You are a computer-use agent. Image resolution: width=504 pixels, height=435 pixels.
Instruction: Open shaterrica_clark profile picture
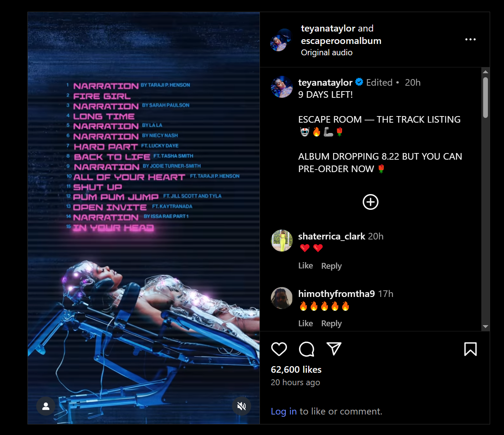(x=282, y=241)
